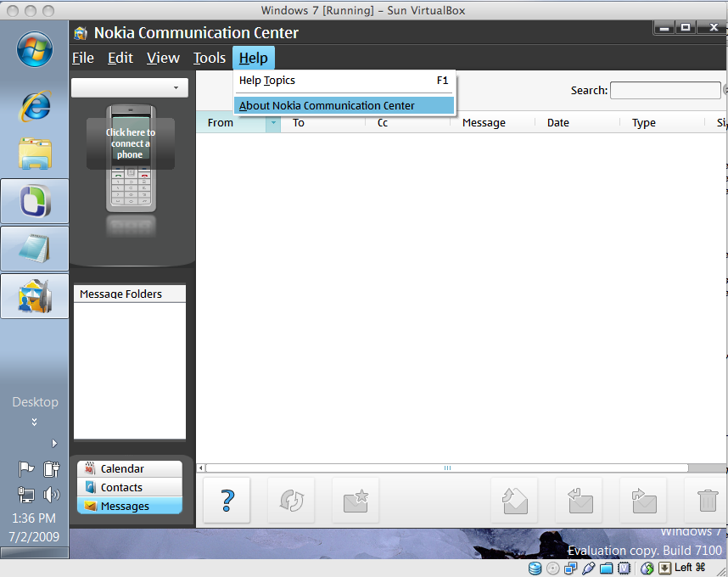Click the Desktop toolbar label on the taskbar

(36, 402)
